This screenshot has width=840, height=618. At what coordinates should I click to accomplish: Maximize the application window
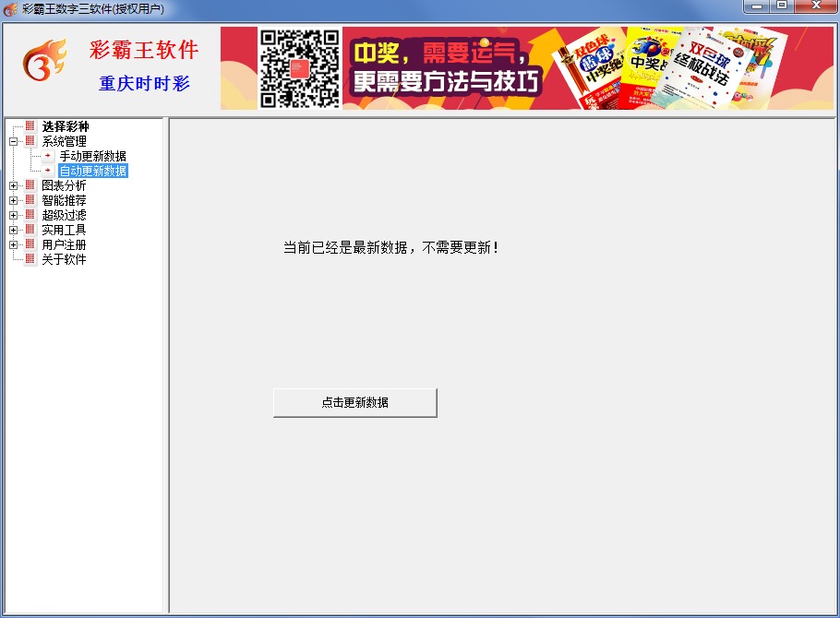782,6
